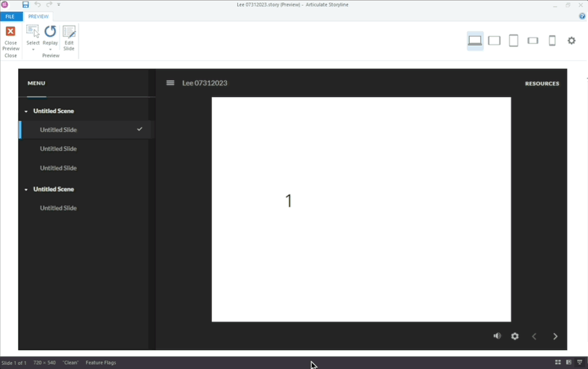Screen dimensions: 588x369
Task: Collapse the first Untitled Scene
Action: (x=26, y=111)
